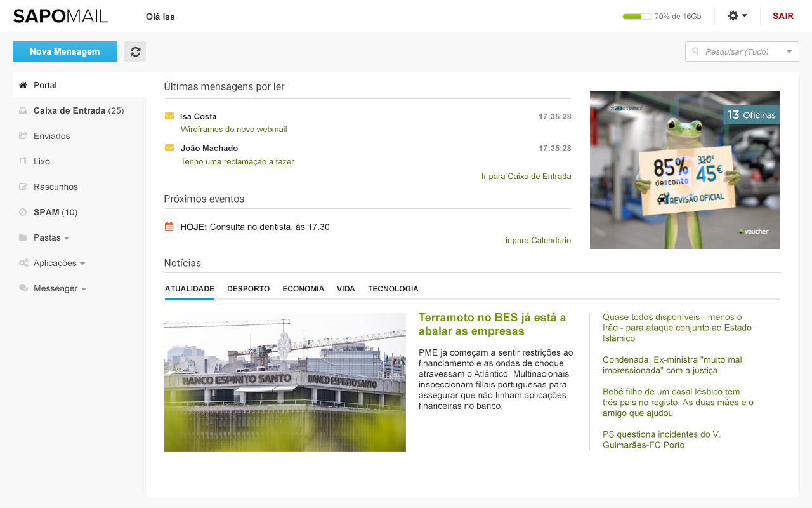Expand the Pastas dropdown arrow
Image resolution: width=812 pixels, height=508 pixels.
pos(67,238)
